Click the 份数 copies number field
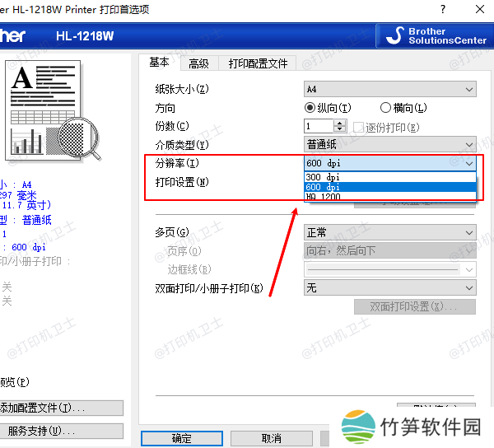The height and width of the screenshot is (448, 494). 319,126
